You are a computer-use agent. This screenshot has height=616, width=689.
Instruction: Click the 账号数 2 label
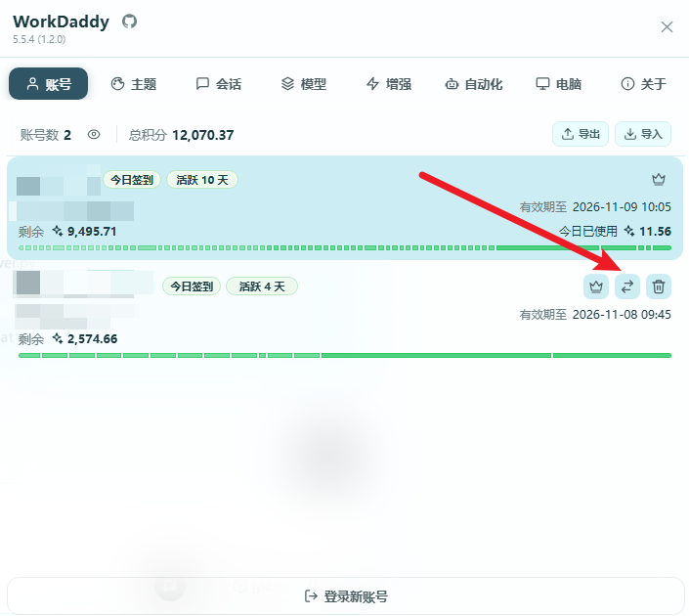[x=45, y=135]
